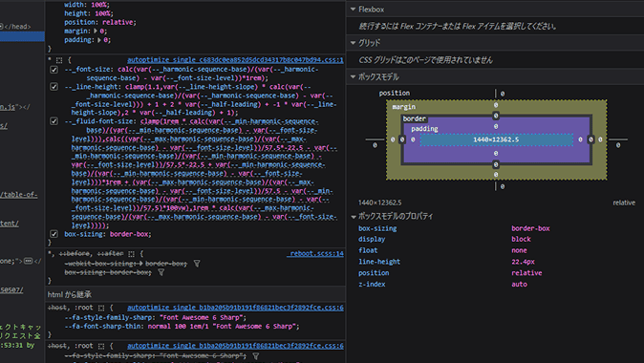644x363 pixels.
Task: Open the _reboot.scss:14 source link
Action: (315, 254)
